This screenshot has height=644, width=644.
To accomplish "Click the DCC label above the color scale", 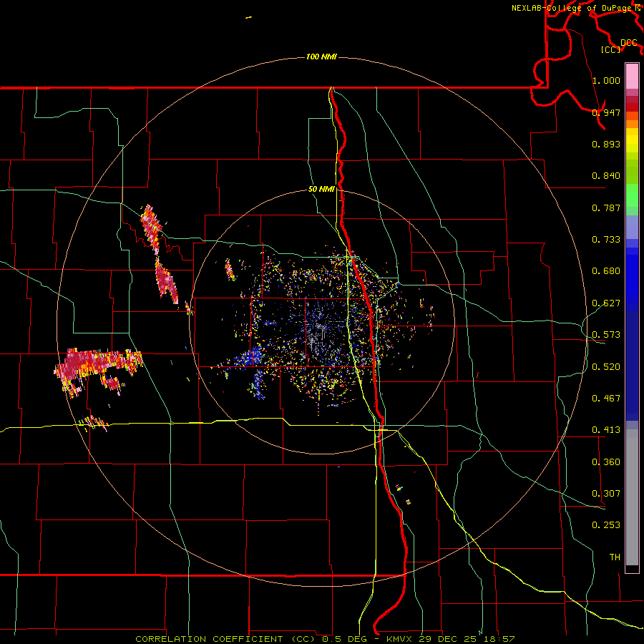I will click(x=628, y=43).
